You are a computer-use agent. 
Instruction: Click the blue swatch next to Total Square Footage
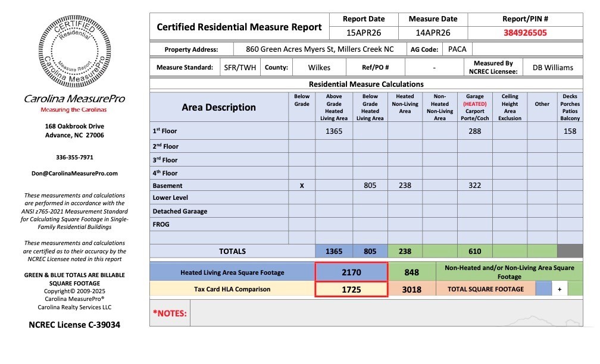543,289
